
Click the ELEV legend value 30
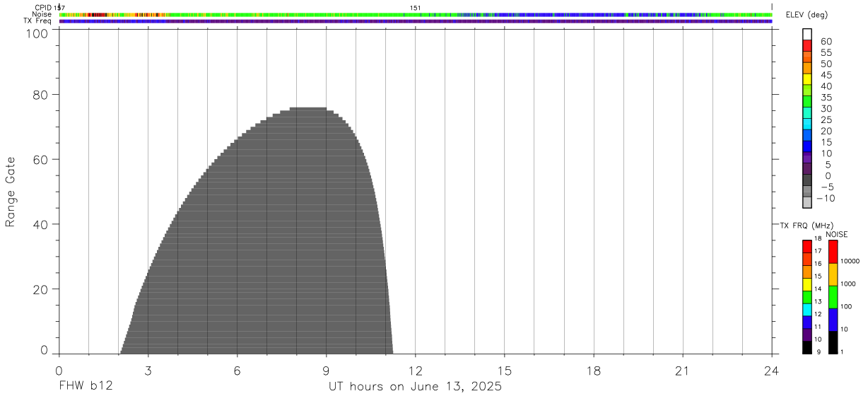(x=826, y=109)
